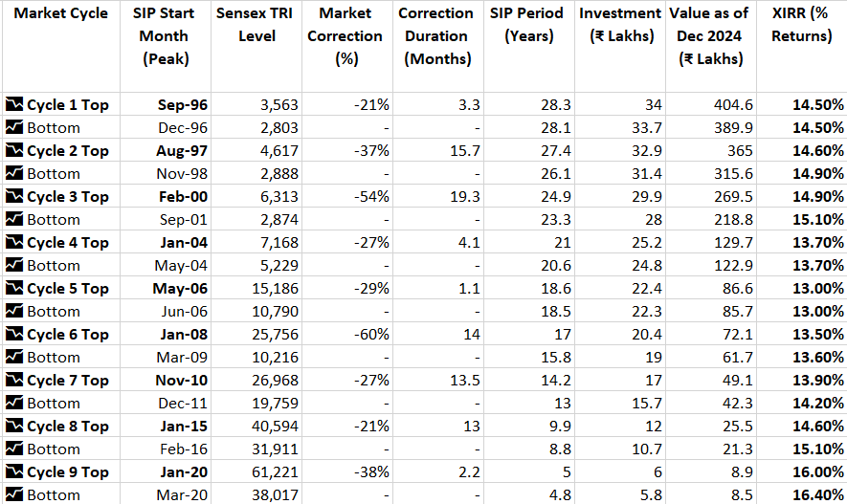Select the Cycle 4 Top row label
The image size is (847, 504).
pos(67,242)
